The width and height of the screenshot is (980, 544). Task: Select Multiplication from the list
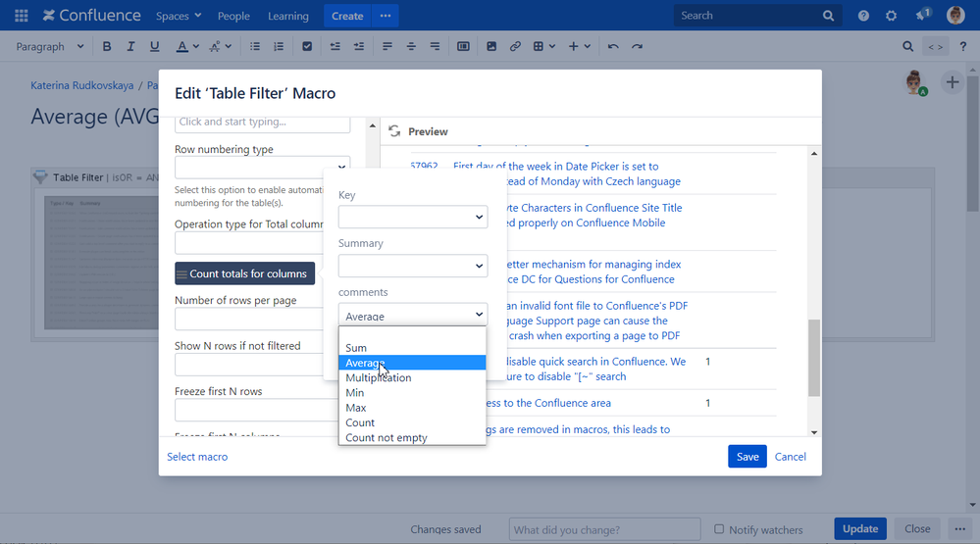point(412,377)
